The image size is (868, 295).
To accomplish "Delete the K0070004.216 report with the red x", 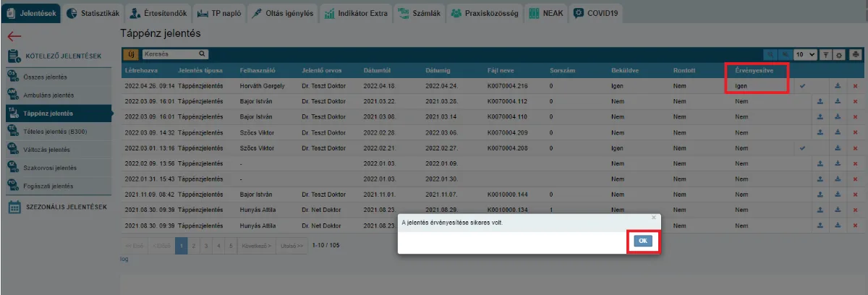I will tap(855, 85).
